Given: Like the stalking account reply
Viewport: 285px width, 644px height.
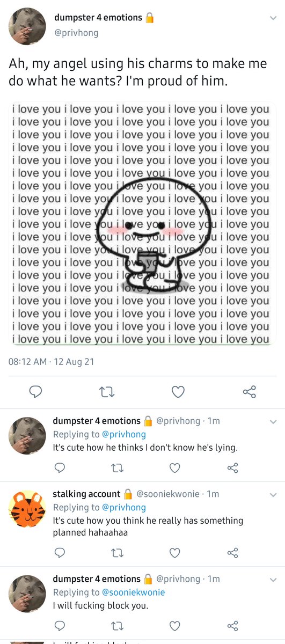Looking at the screenshot, I should [x=174, y=553].
